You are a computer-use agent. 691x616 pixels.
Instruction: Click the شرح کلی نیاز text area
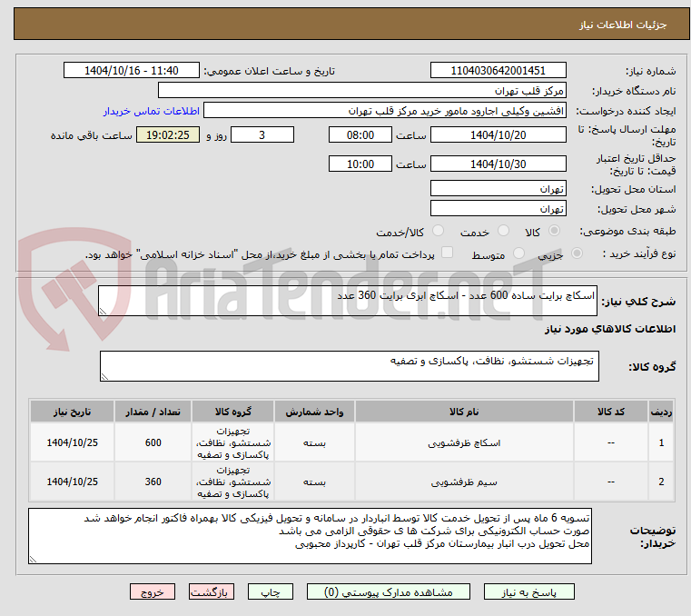347,301
